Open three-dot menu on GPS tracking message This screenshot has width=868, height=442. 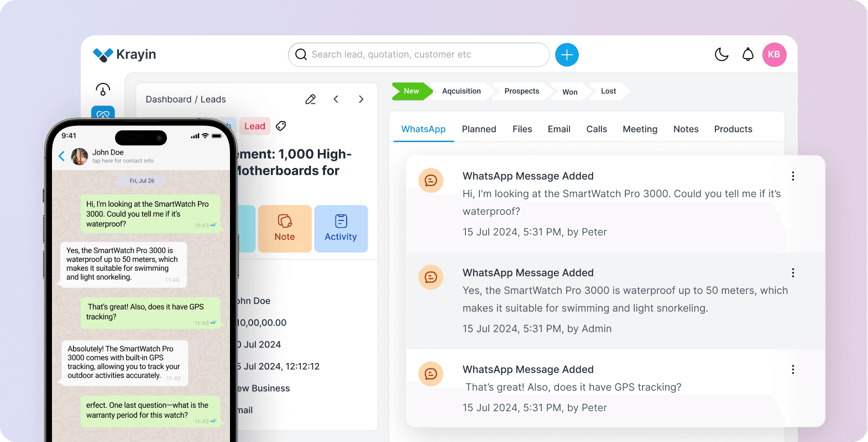[793, 370]
